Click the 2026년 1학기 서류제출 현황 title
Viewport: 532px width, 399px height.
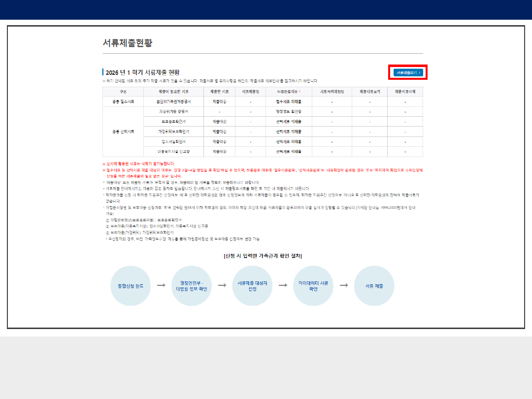click(x=143, y=72)
